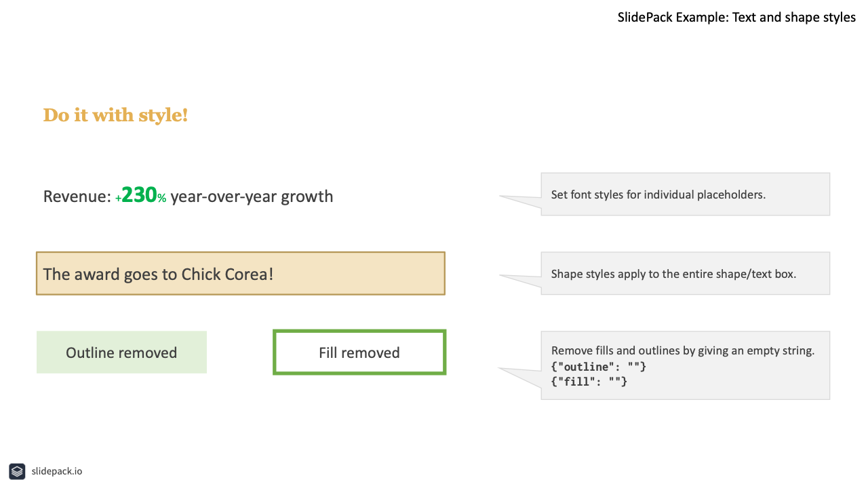Viewport: 868px width, 488px height.
Task: Click the 'Outline removed' green box
Action: tap(121, 352)
